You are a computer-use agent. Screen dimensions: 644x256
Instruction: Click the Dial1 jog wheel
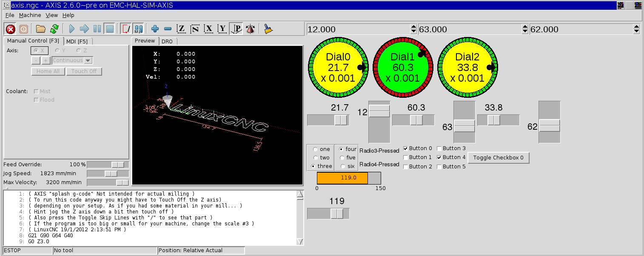pyautogui.click(x=403, y=68)
